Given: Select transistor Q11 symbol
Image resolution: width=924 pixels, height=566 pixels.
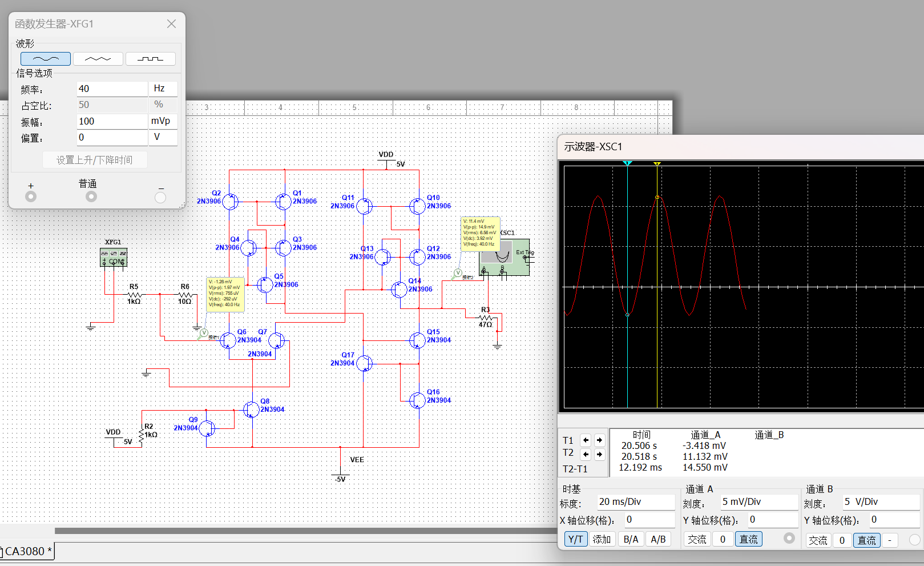Looking at the screenshot, I should point(364,206).
